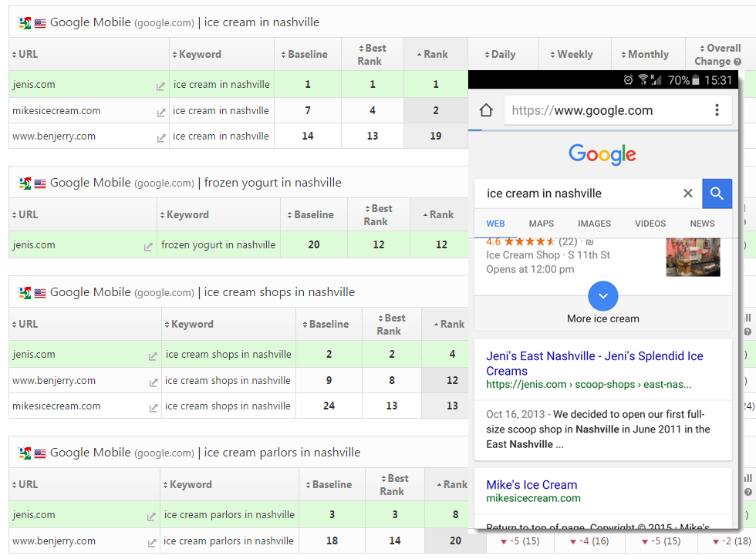Click help icon next to Overall Change
The height and width of the screenshot is (559, 756).
coord(737,62)
